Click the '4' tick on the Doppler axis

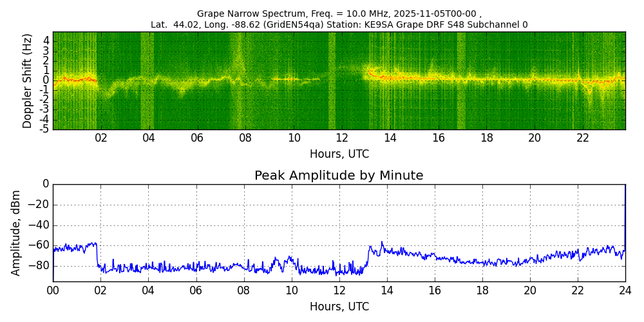(x=46, y=41)
